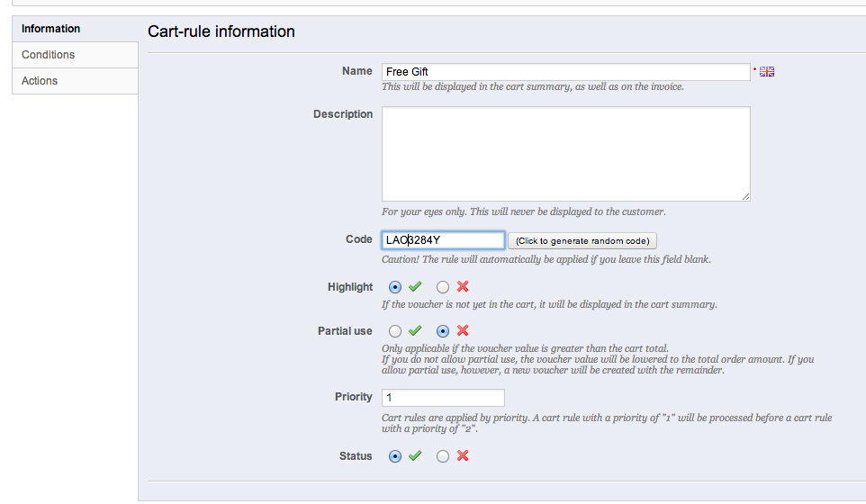Focus the Name field containing Free Gift
This screenshot has height=504, width=866.
point(565,72)
